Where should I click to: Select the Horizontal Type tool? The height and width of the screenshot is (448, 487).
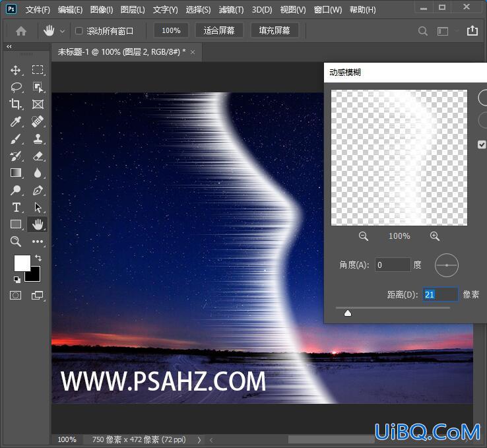click(x=16, y=207)
